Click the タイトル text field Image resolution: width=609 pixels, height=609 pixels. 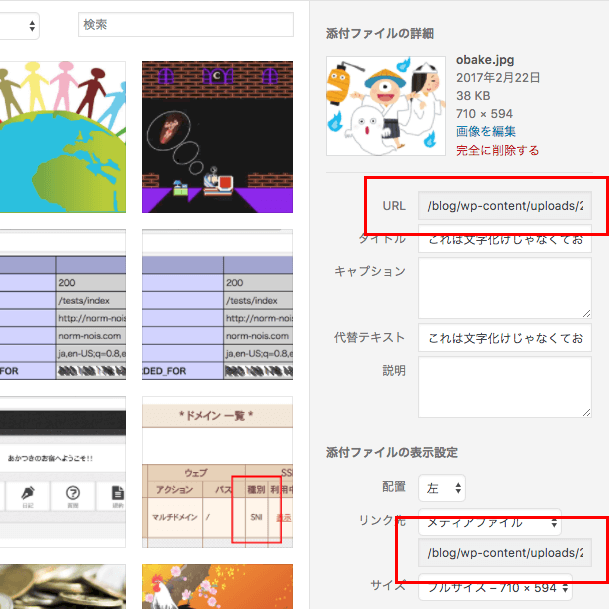click(504, 240)
